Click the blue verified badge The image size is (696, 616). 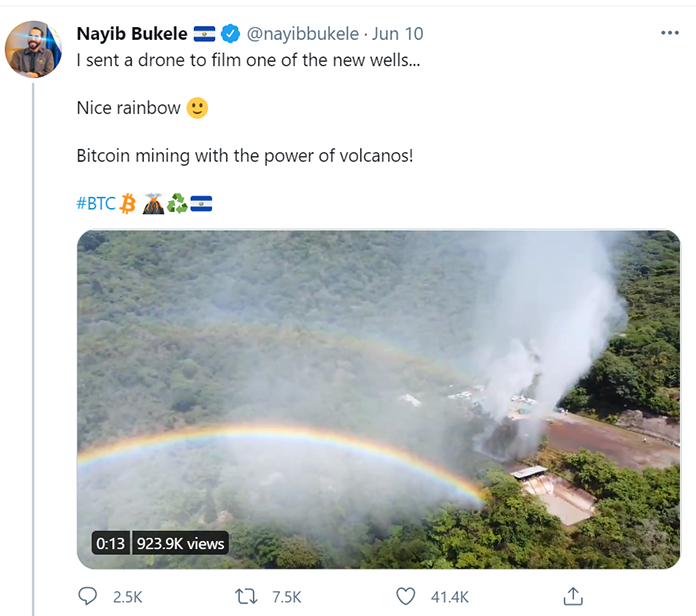230,35
